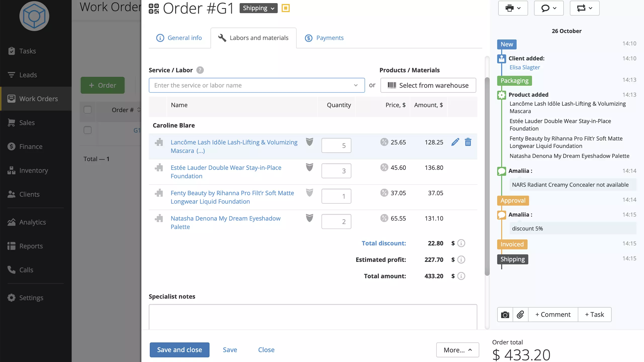Edit the Lancôme Mascara row with pencil icon
This screenshot has height=362, width=644.
[x=455, y=142]
